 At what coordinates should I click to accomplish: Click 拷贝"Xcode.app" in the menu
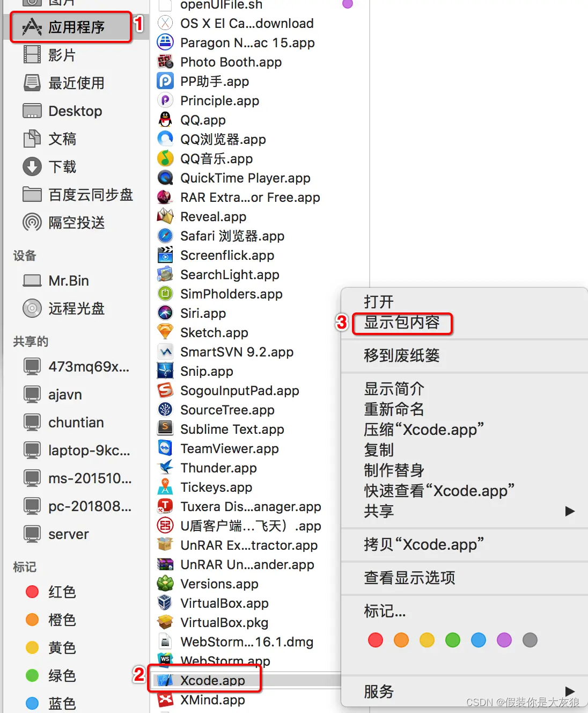pyautogui.click(x=423, y=544)
